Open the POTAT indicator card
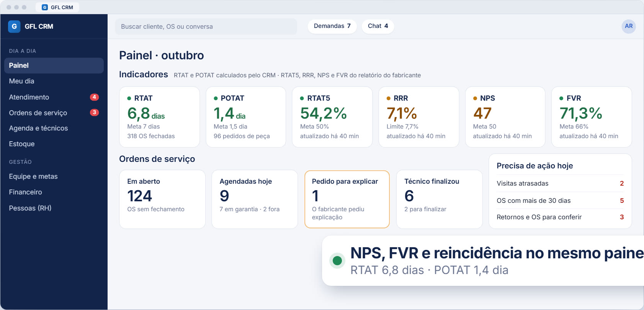 pyautogui.click(x=246, y=117)
